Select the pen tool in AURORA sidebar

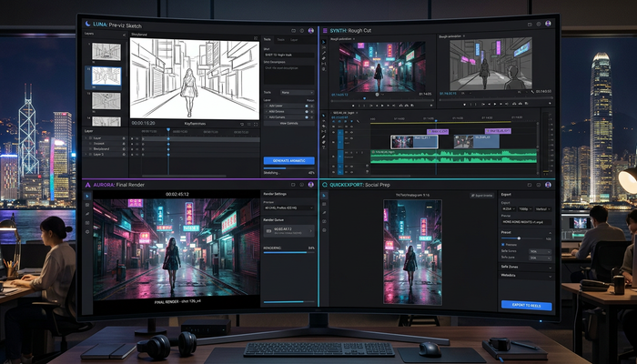87,214
